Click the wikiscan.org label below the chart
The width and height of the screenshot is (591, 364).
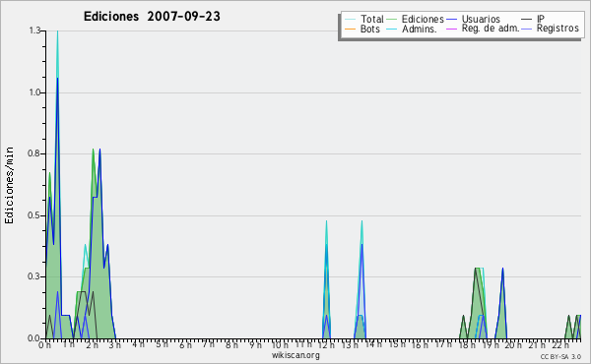tap(295, 355)
